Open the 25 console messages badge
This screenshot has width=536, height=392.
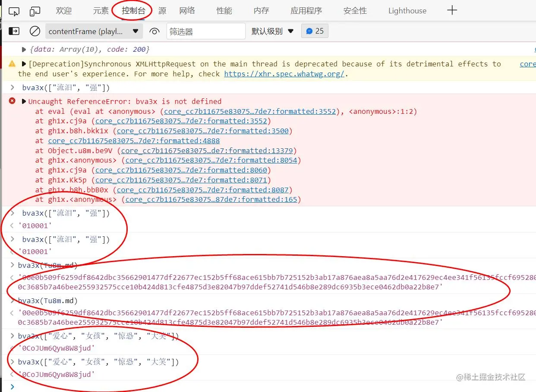315,31
